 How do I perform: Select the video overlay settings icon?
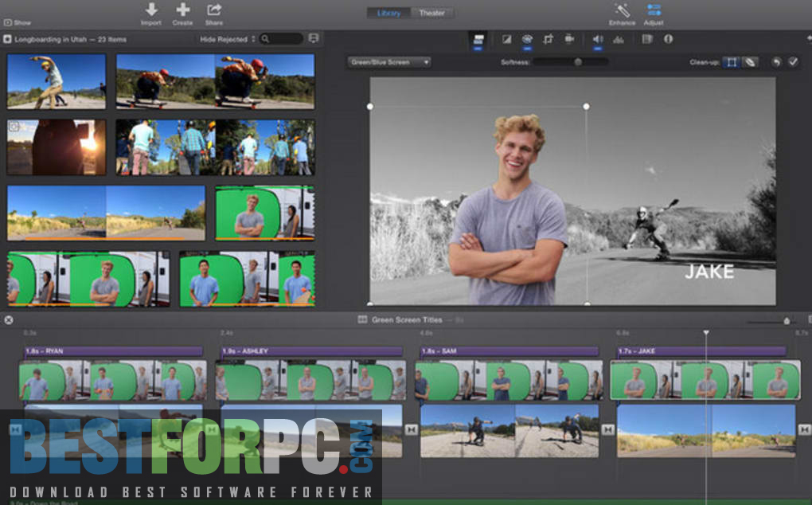pos(478,39)
